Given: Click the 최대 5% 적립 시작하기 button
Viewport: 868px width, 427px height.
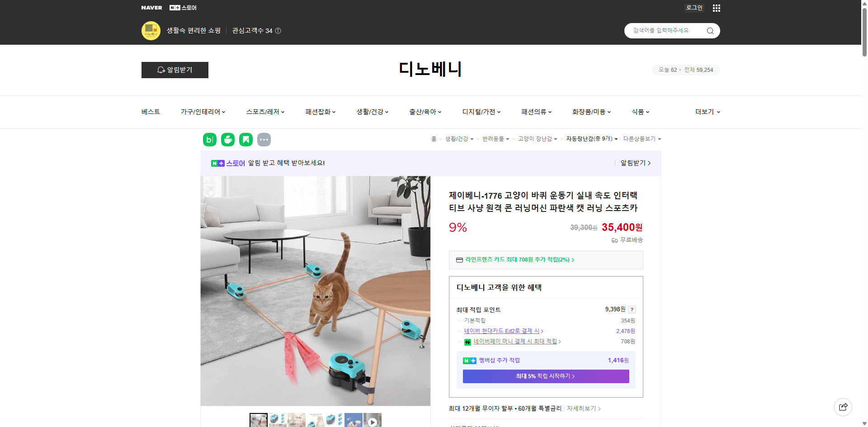Looking at the screenshot, I should coord(545,376).
